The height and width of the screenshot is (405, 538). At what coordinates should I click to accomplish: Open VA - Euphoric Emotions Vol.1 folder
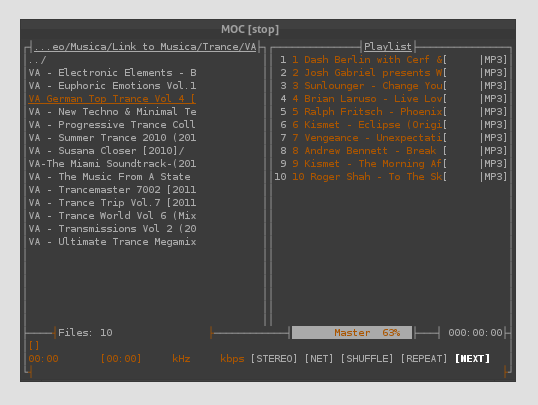(x=112, y=86)
